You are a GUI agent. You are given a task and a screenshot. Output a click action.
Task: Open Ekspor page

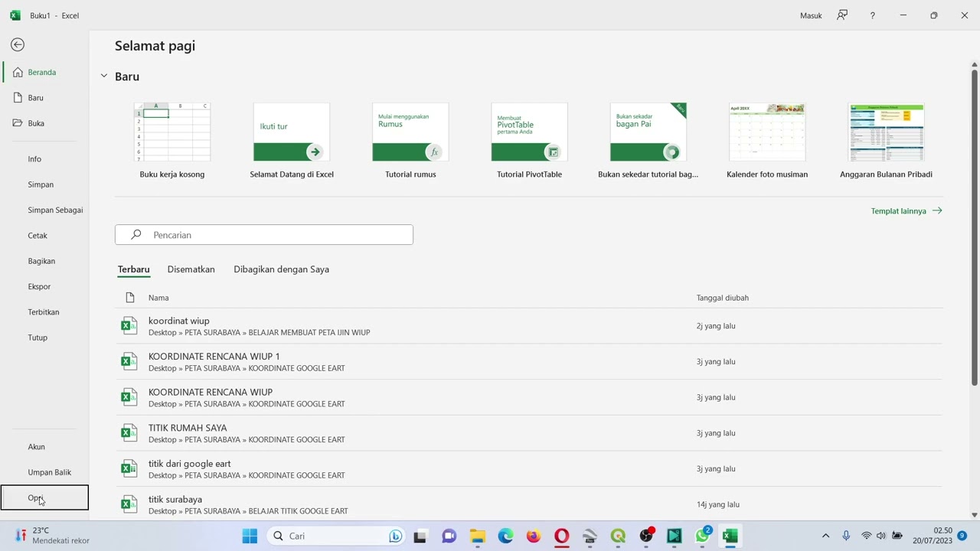pyautogui.click(x=44, y=286)
